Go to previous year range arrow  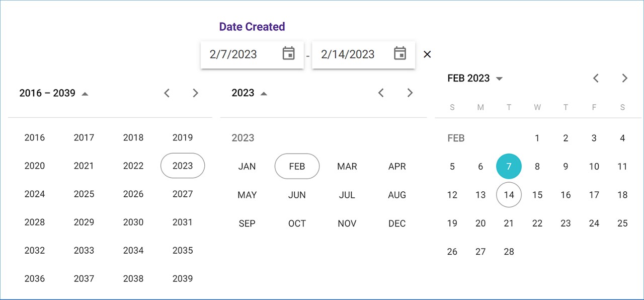pyautogui.click(x=167, y=93)
